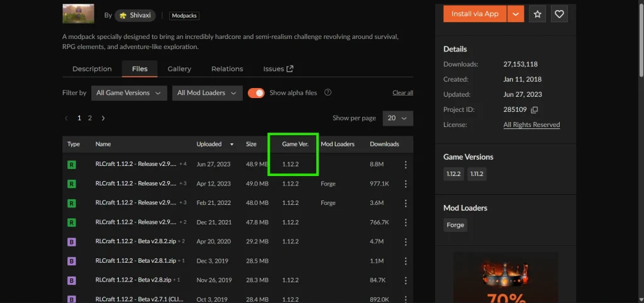Open the All Mod Loaders dropdown

pyautogui.click(x=207, y=93)
